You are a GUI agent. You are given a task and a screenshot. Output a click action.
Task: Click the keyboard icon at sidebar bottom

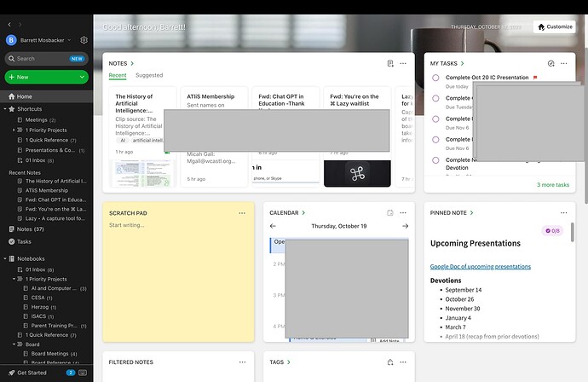[83, 373]
